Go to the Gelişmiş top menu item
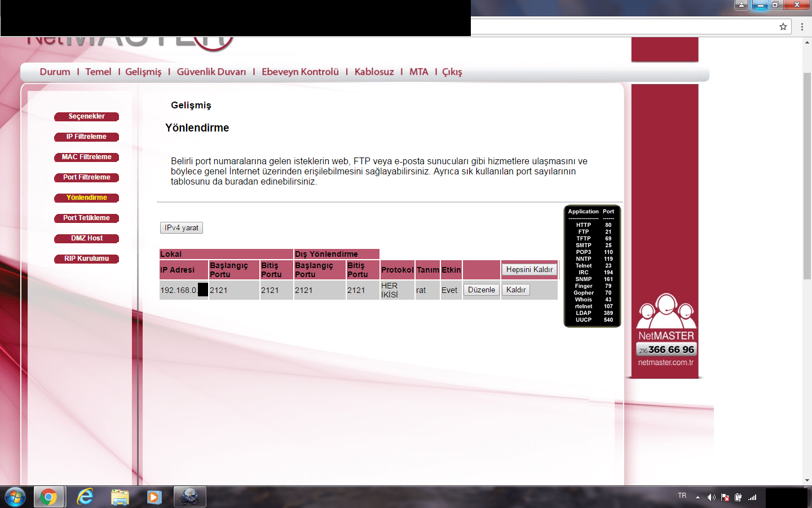812x508 pixels. (x=143, y=72)
